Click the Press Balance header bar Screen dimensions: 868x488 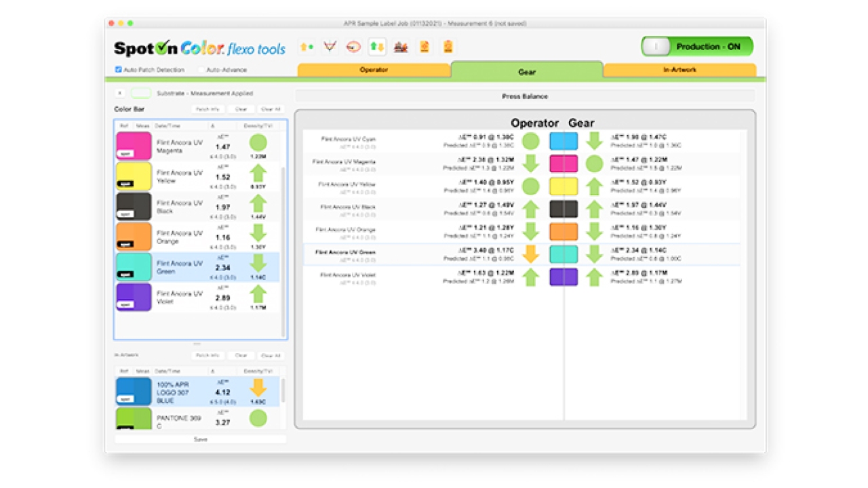525,96
